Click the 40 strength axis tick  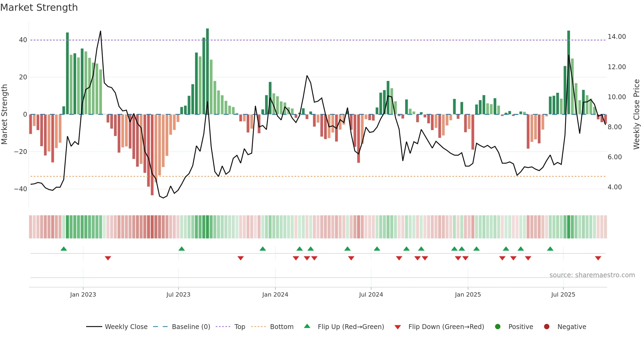pos(23,40)
